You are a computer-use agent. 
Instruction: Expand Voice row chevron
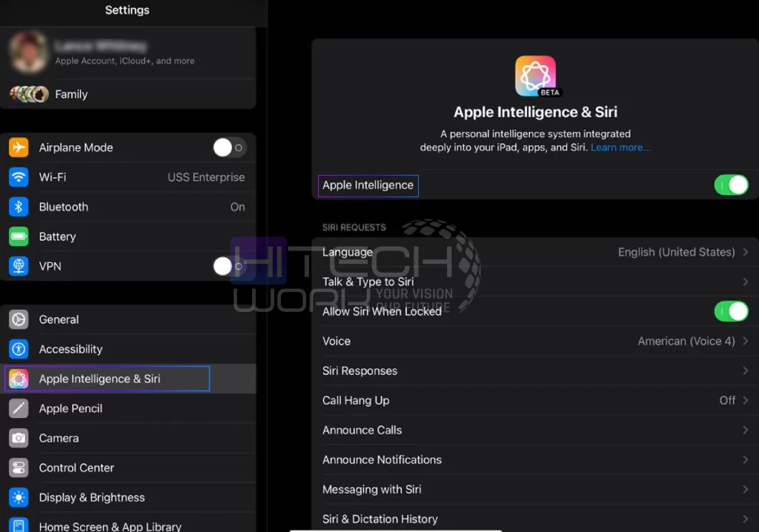746,341
